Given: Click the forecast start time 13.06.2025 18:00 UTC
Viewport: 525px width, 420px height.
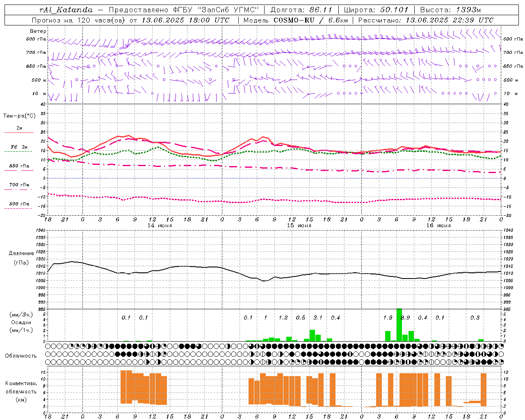Looking at the screenshot, I should click(x=185, y=20).
